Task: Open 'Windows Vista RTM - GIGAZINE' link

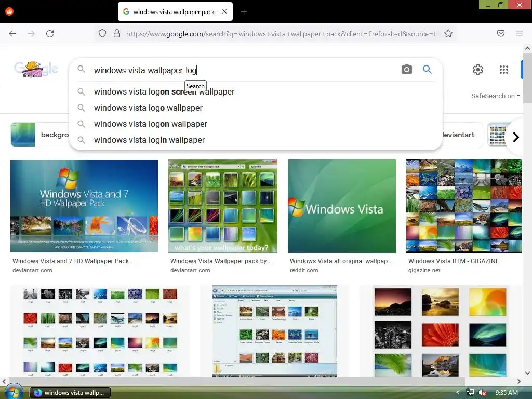Action: pos(454,261)
